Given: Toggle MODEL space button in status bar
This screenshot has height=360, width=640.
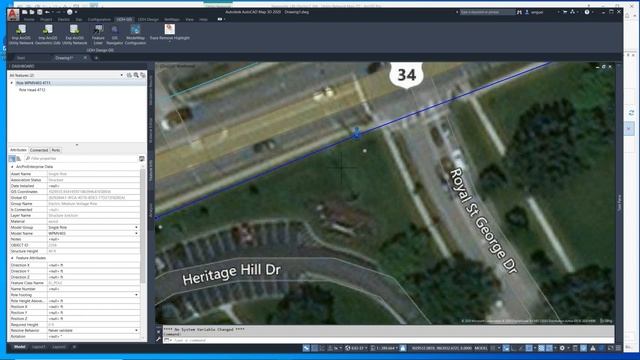Looking at the screenshot, I should pos(481,348).
